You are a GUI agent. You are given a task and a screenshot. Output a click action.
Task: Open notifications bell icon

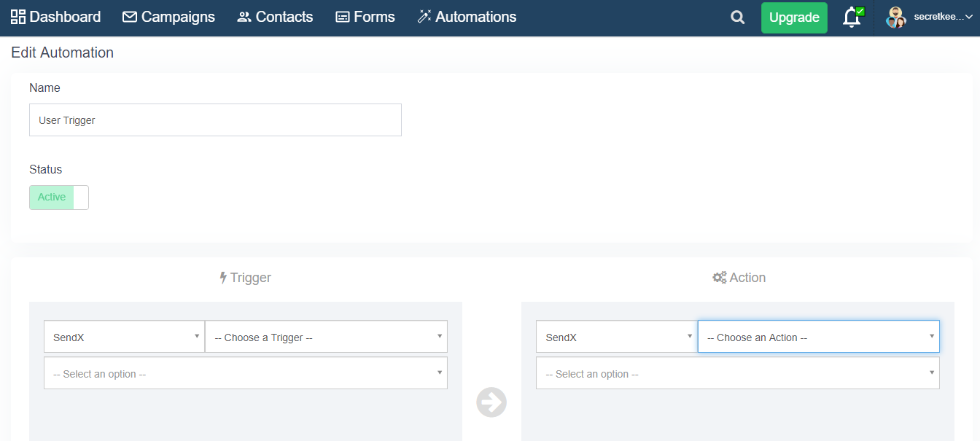point(852,17)
